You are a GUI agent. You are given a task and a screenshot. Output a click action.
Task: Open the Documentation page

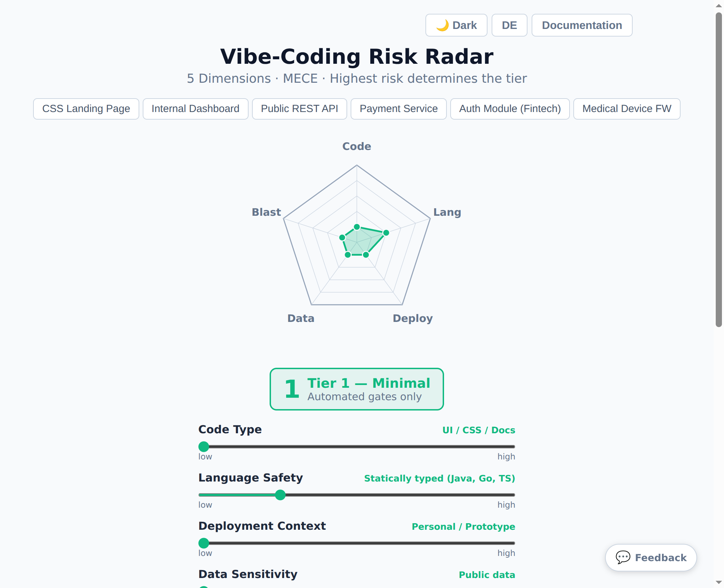582,25
